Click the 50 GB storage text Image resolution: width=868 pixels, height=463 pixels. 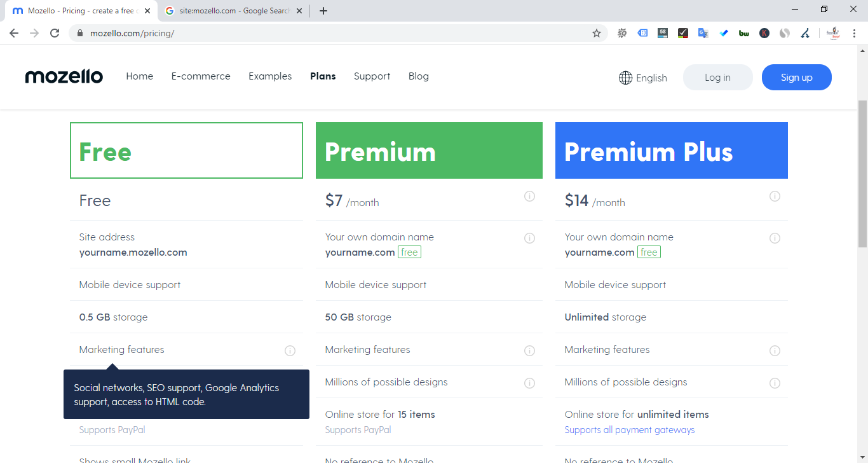tap(358, 317)
